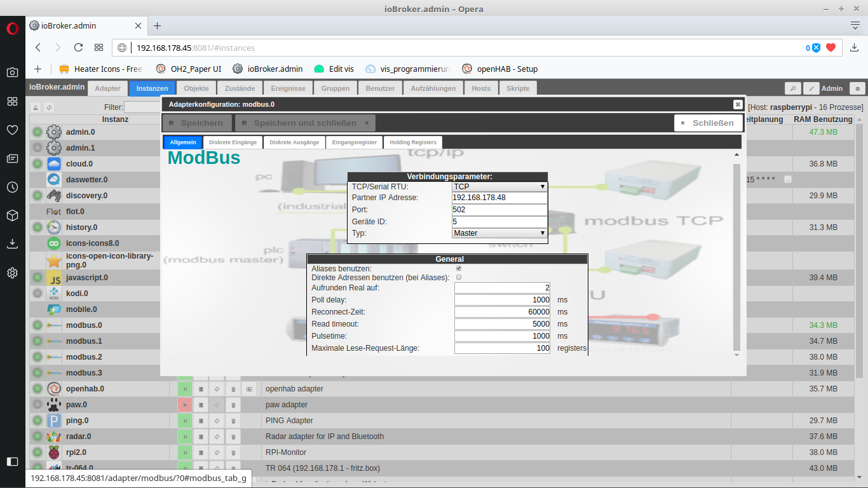The image size is (868, 488).
Task: Click the Speichern button
Action: pyautogui.click(x=197, y=123)
